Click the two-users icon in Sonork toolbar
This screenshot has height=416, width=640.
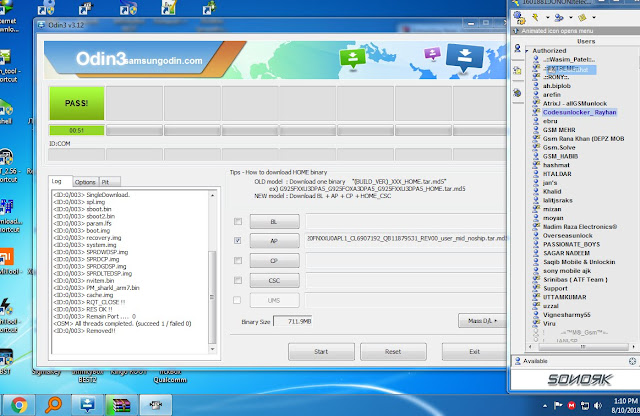559,17
